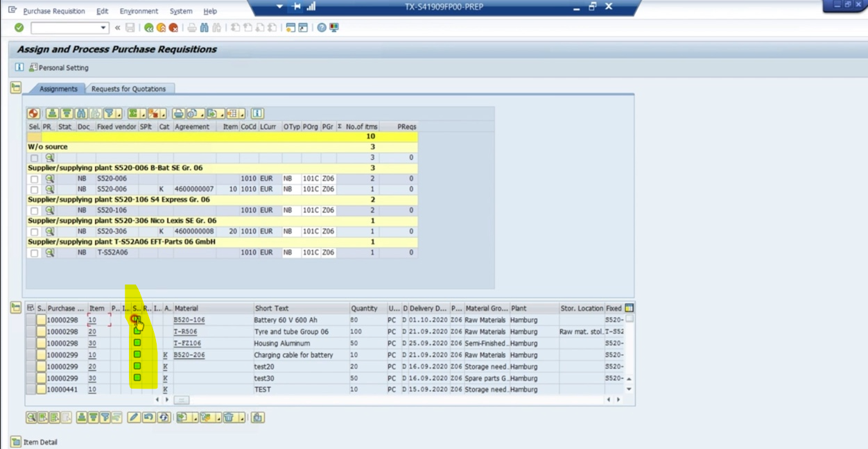
Task: Select row of requisition 10000299 item 30
Action: (31, 378)
